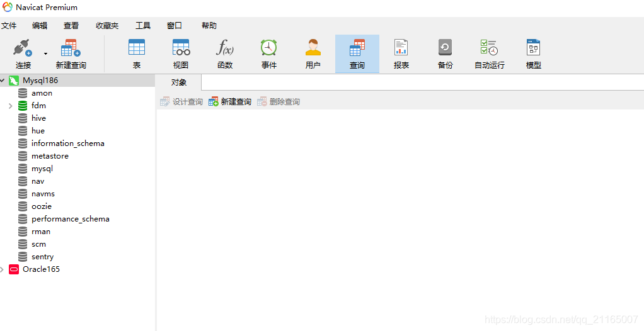Click the 新建查询 toolbar icon
This screenshot has width=644, height=331.
(x=71, y=53)
